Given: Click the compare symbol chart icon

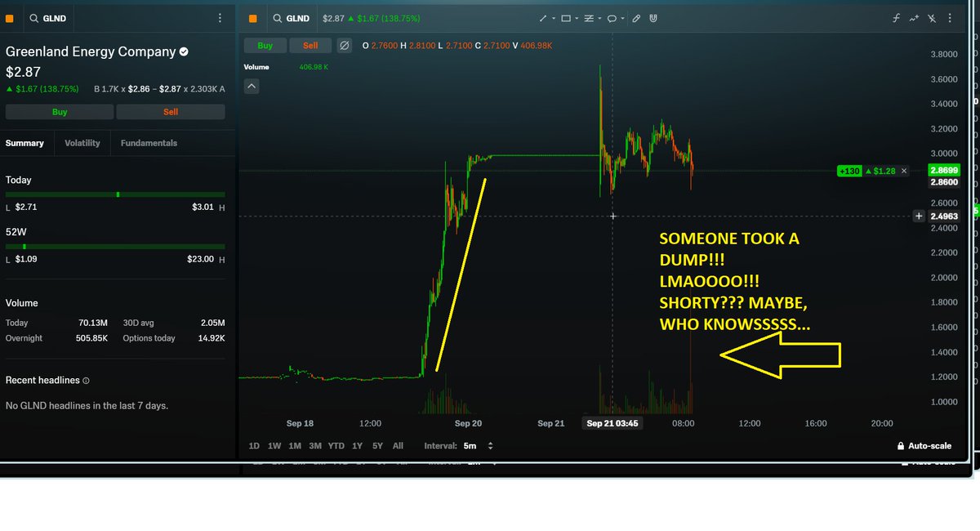Looking at the screenshot, I should point(914,18).
